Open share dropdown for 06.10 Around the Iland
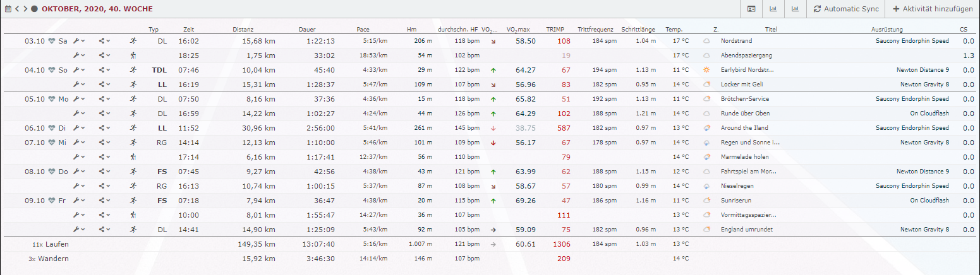980x275 pixels. point(104,128)
